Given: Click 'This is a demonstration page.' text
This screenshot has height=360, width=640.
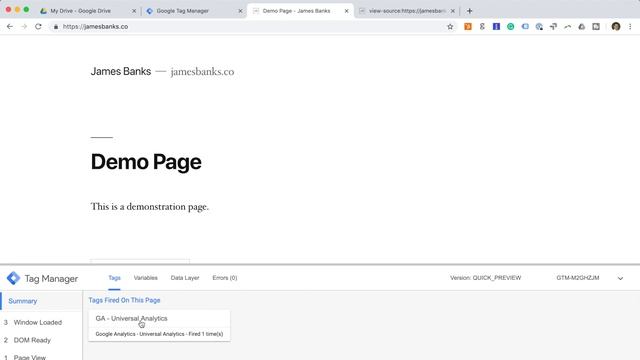Looking at the screenshot, I should point(149,207).
